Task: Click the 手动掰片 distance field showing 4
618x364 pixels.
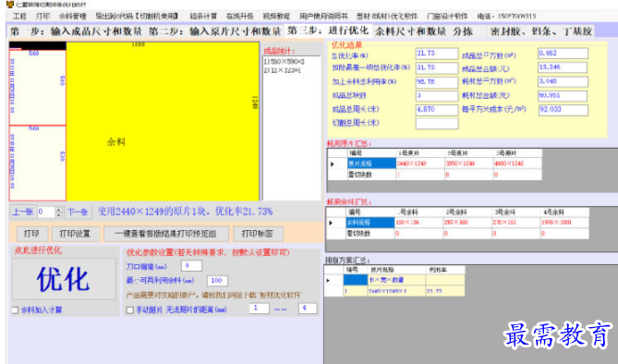Action: pos(308,308)
